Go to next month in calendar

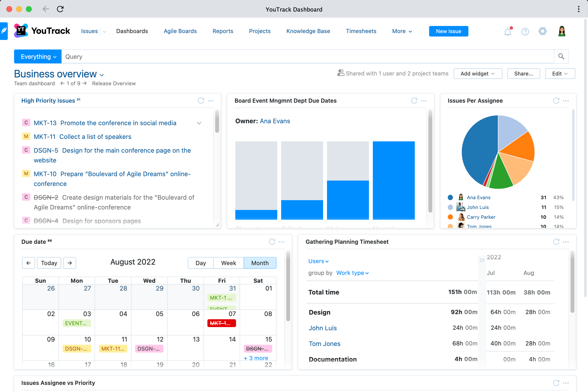coord(70,263)
